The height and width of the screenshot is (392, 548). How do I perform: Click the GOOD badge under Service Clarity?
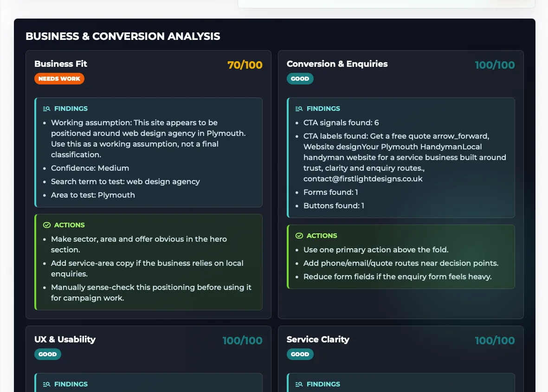click(300, 354)
